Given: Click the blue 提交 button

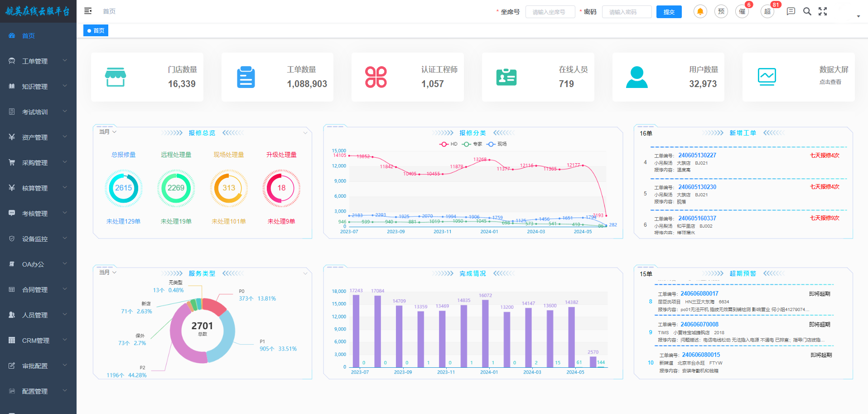Looking at the screenshot, I should point(669,12).
